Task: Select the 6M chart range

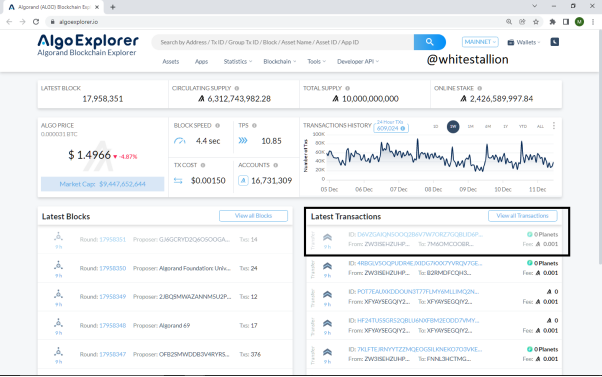Action: [x=488, y=126]
